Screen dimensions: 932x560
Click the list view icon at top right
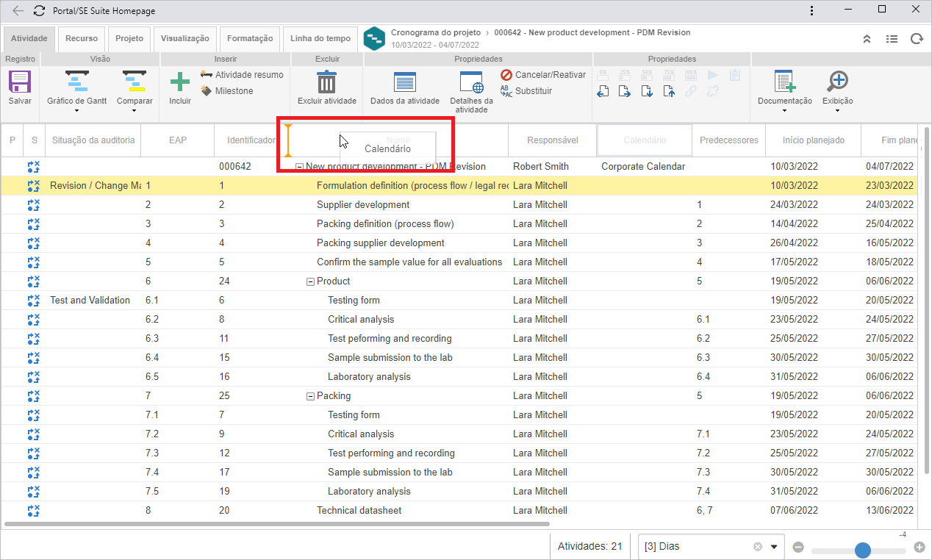tap(892, 39)
